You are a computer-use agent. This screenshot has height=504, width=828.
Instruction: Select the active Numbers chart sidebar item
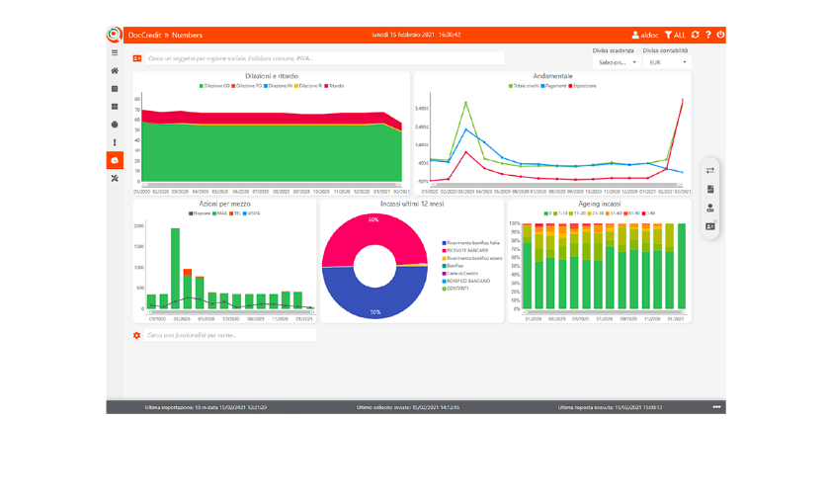(x=115, y=161)
